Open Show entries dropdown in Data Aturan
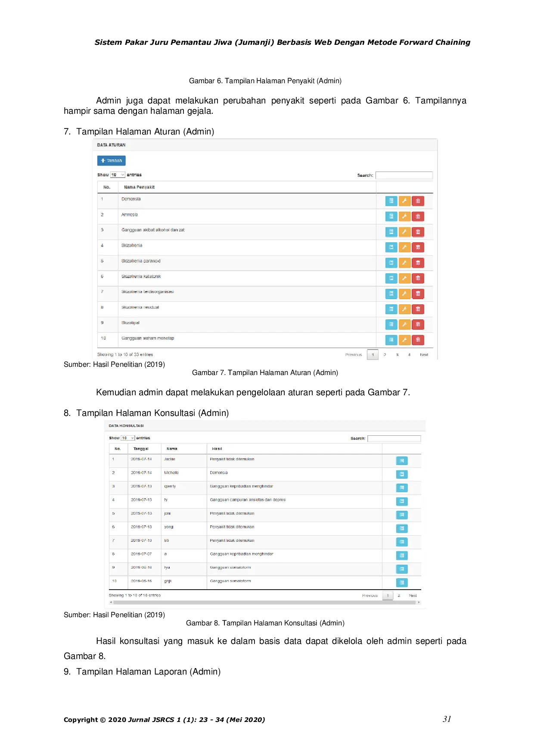 coord(118,175)
